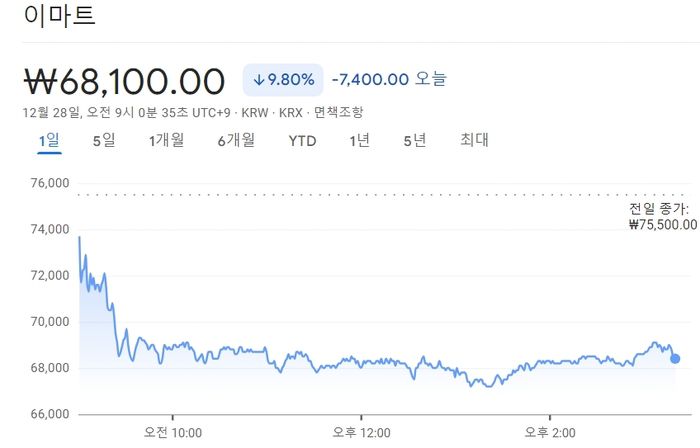Click the 오전 10:00 time axis label
This screenshot has height=448, width=700.
173,432
